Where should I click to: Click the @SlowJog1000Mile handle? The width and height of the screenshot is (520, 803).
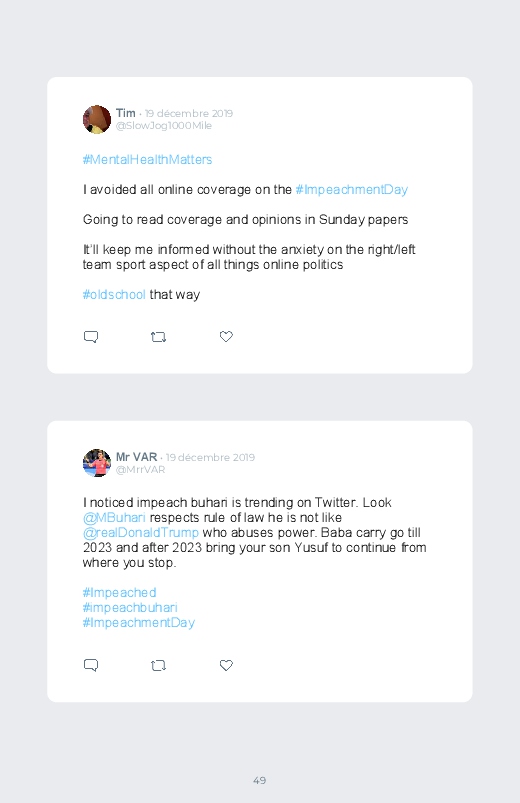[x=164, y=126]
